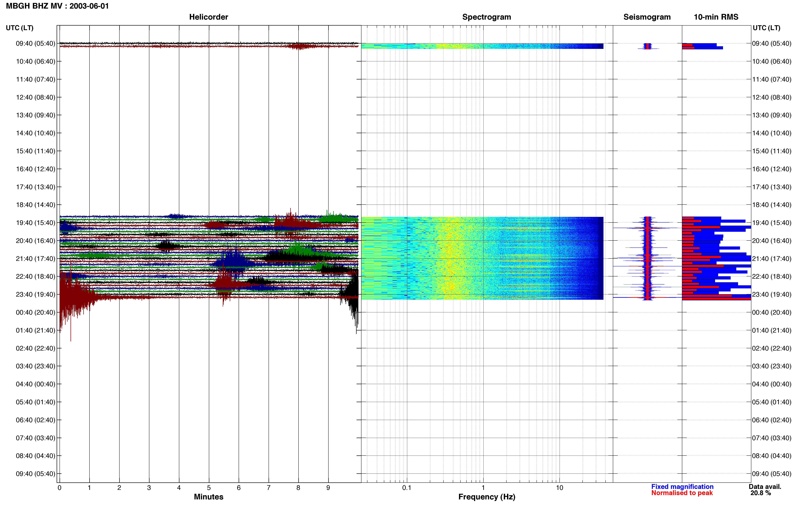The height and width of the screenshot is (508, 812).
Task: Click the '5' tick on the Minutes axis
Action: (209, 487)
